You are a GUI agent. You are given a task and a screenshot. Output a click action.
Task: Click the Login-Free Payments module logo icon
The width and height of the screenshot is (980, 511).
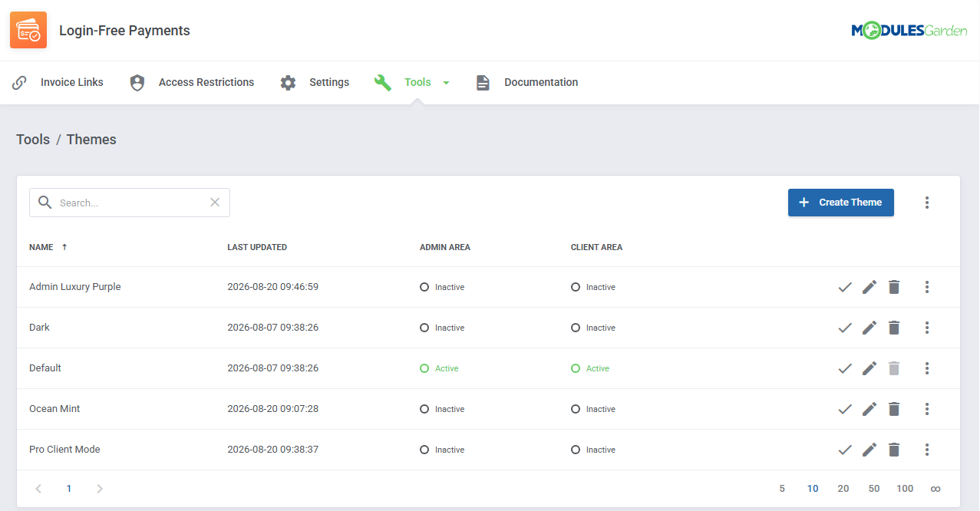coord(28,30)
